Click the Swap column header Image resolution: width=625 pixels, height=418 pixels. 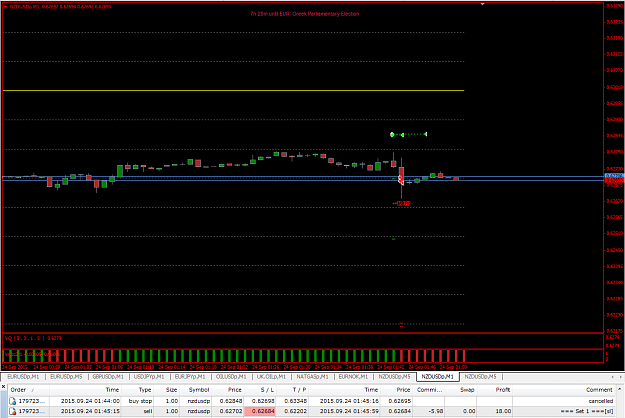(x=468, y=390)
